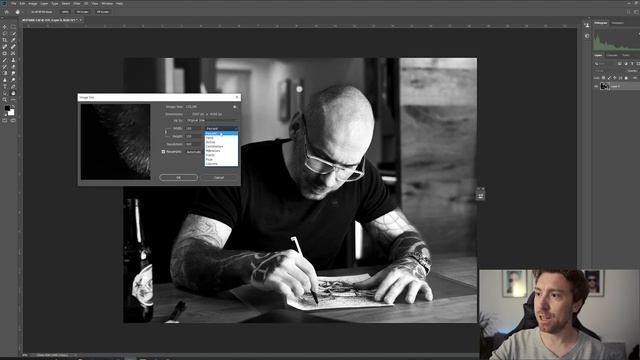Select the Clone Stamp tool
This screenshot has width=640, height=360.
pyautogui.click(x=13, y=60)
